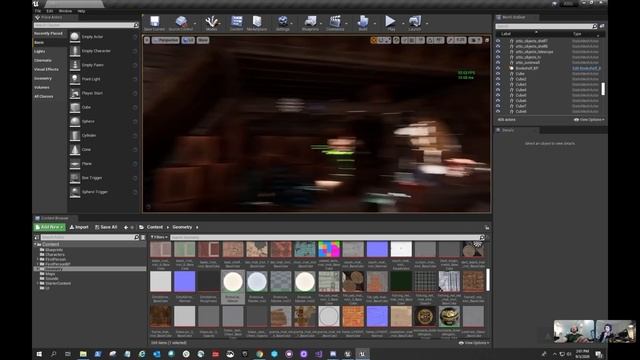The height and width of the screenshot is (360, 640).
Task: Expand the FirstPerson folder
Action: 38,259
